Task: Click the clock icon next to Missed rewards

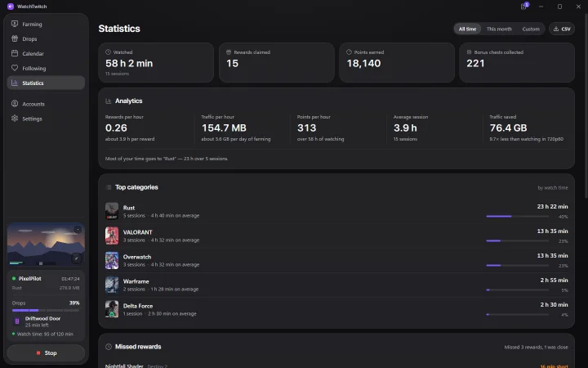Action: 109,347
